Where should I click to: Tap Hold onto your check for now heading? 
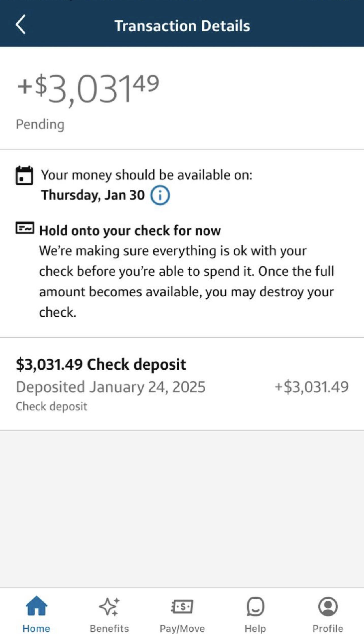pos(130,230)
